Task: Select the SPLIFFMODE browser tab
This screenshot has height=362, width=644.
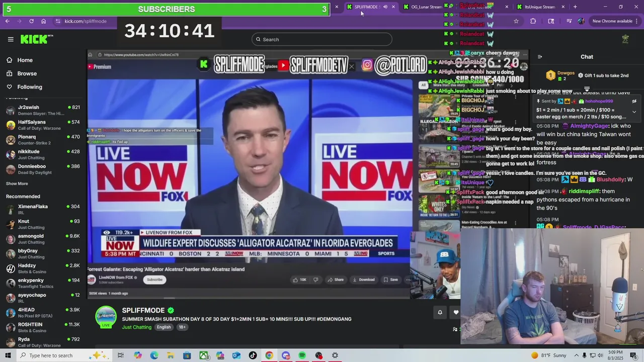Action: point(366,7)
